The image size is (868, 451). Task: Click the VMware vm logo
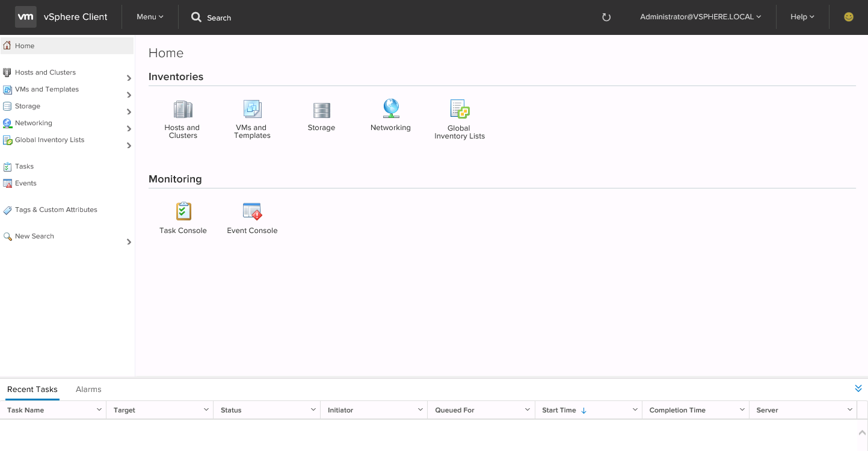point(25,17)
